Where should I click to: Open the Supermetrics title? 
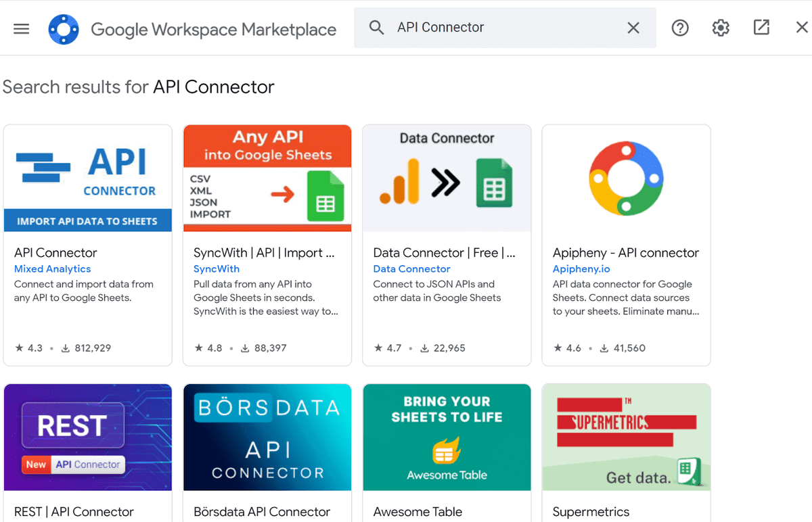point(591,512)
